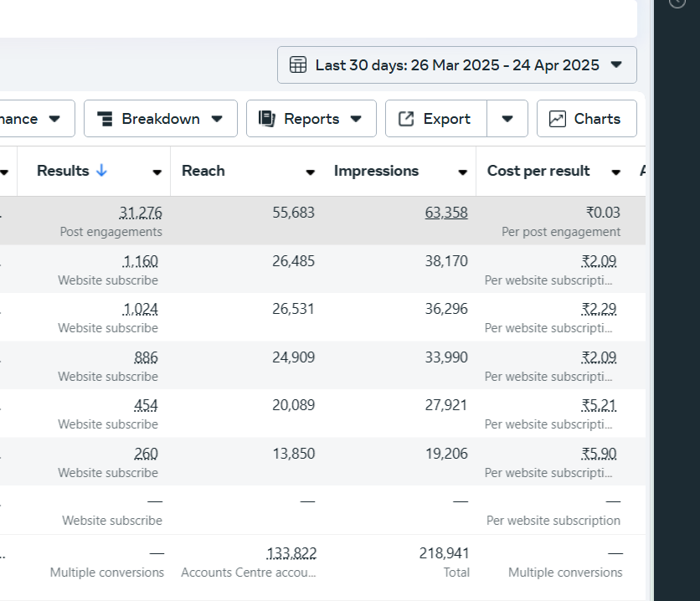Image resolution: width=700 pixels, height=601 pixels.
Task: Click the clock icon in dark sidebar
Action: pos(677,3)
